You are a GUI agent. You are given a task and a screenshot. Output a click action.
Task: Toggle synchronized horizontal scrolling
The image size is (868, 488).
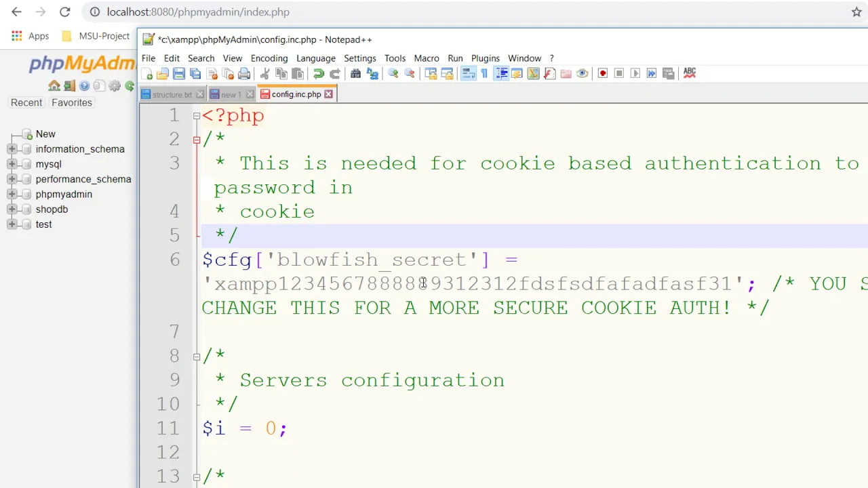point(447,73)
